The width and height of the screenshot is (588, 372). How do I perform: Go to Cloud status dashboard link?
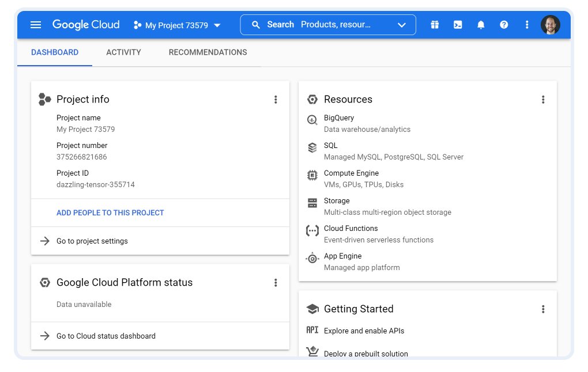(106, 336)
